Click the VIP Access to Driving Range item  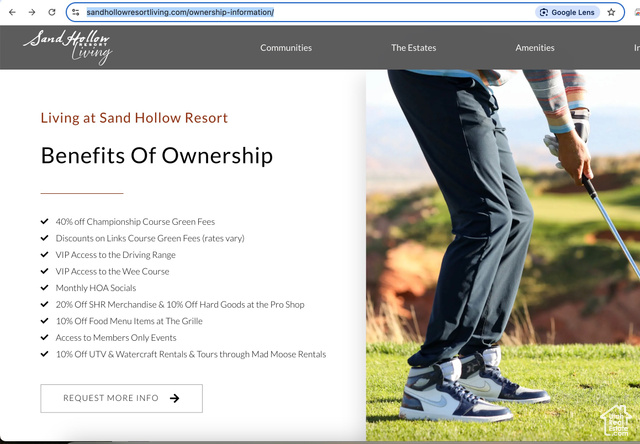(115, 255)
